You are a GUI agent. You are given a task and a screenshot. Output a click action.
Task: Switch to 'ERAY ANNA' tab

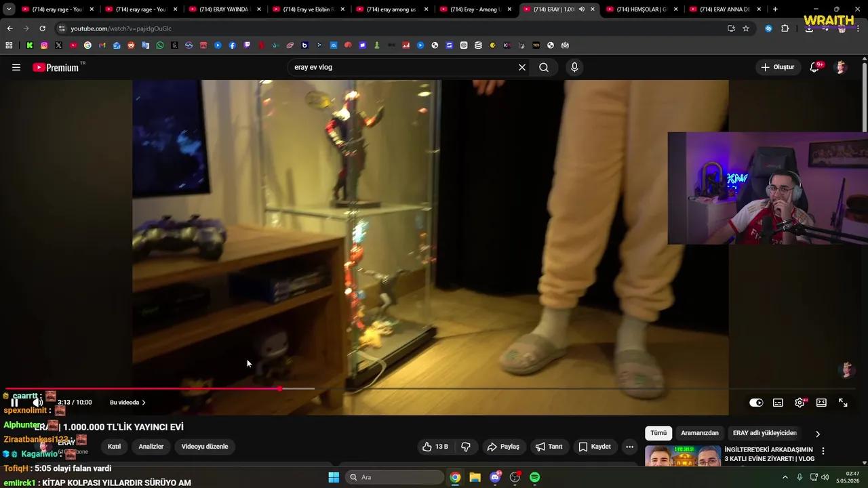tap(726, 9)
